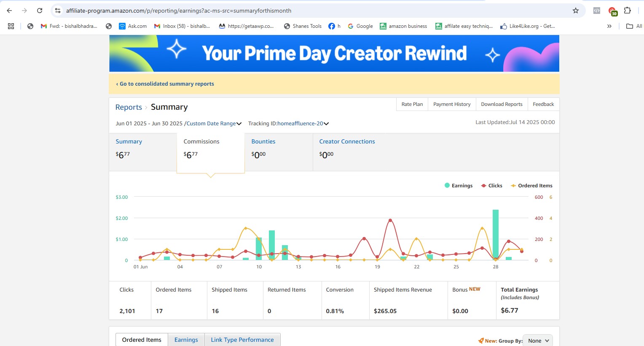Click the globe bookmark before Ask.com
Image resolution: width=644 pixels, height=346 pixels.
[109, 26]
